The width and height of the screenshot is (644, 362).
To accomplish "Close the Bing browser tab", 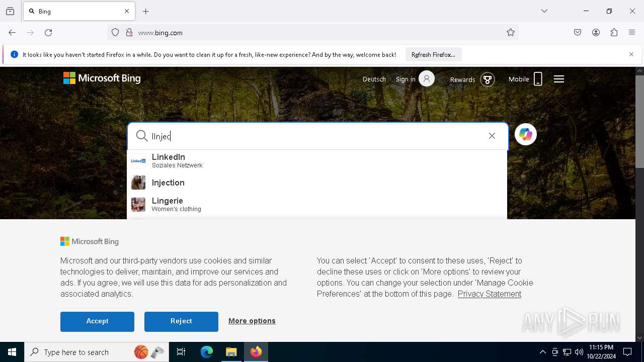I will (127, 11).
